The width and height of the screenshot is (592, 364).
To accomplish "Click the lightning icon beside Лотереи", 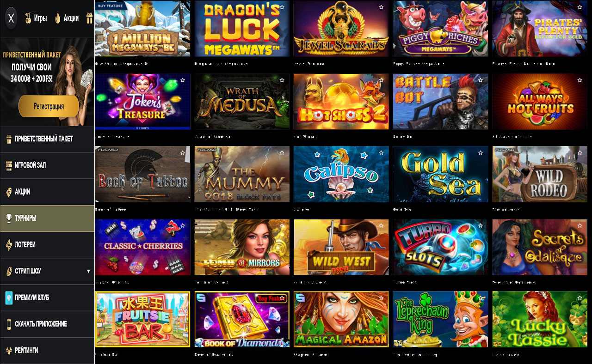I will tap(9, 245).
